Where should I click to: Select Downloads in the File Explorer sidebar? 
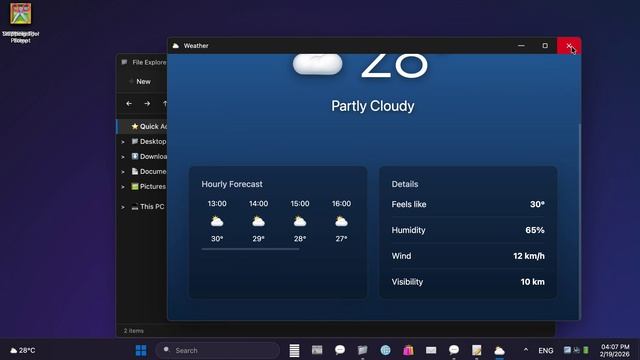click(x=142, y=157)
